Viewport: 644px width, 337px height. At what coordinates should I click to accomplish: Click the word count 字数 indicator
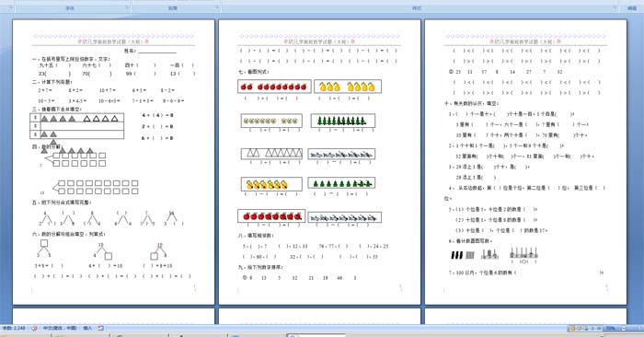14,328
